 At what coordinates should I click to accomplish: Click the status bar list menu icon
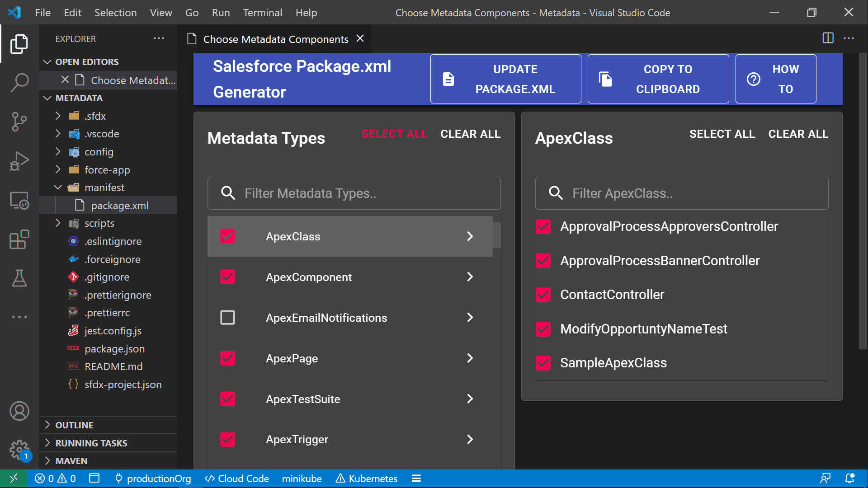click(416, 479)
